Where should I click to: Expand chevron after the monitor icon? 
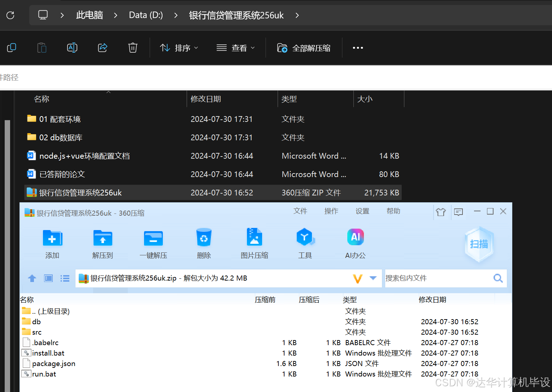62,15
